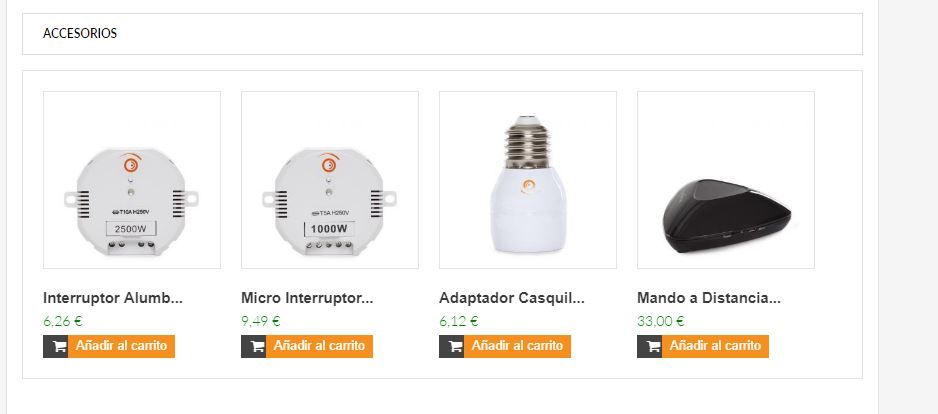Click cart icon under Interruptor Alumb product

click(x=56, y=346)
